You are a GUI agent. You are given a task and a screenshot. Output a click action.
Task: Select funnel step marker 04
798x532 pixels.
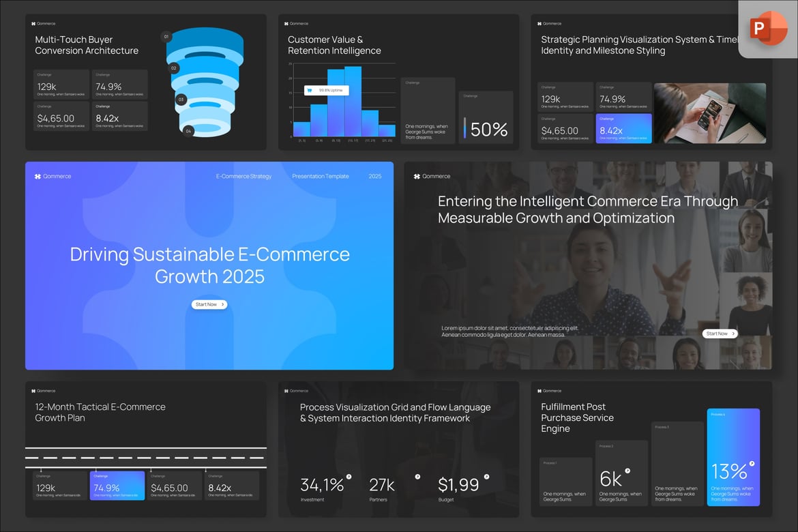[x=188, y=132]
